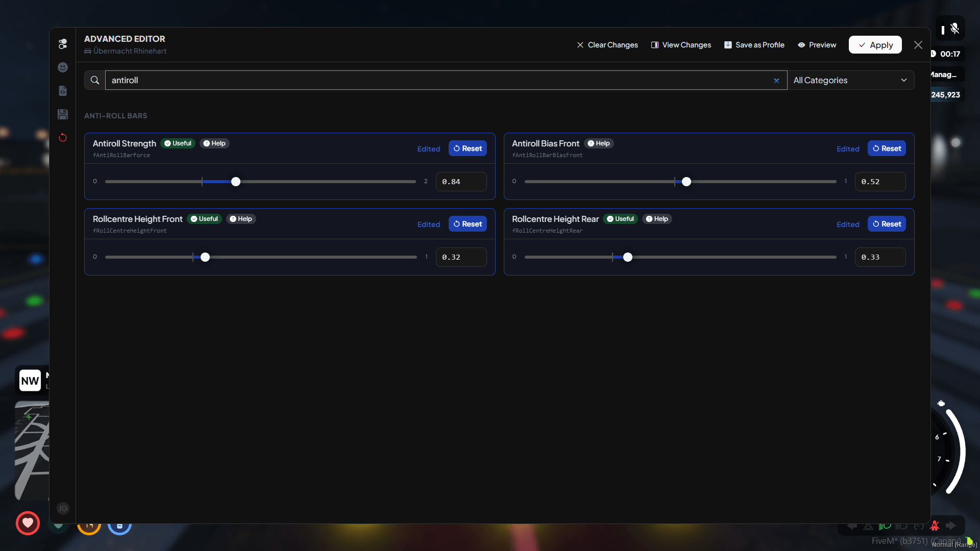The width and height of the screenshot is (980, 551).
Task: Open Help for Antiroll Bias Front
Action: tap(599, 143)
